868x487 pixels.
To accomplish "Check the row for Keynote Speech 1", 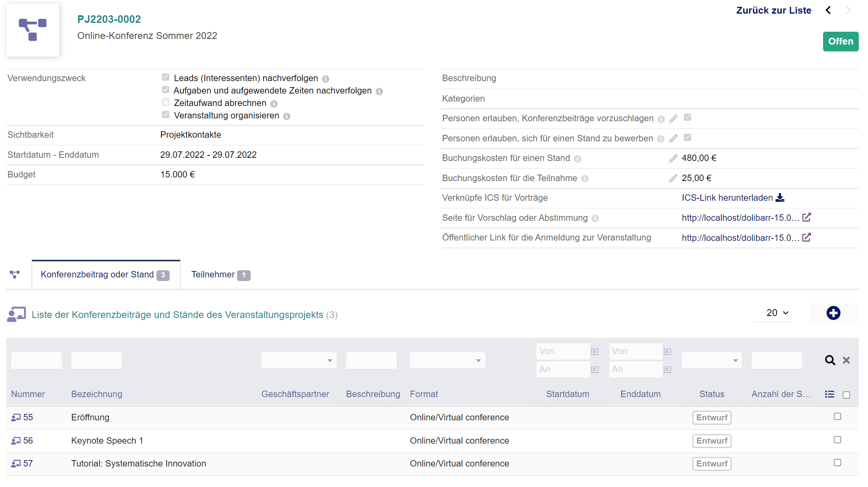I will coord(838,440).
